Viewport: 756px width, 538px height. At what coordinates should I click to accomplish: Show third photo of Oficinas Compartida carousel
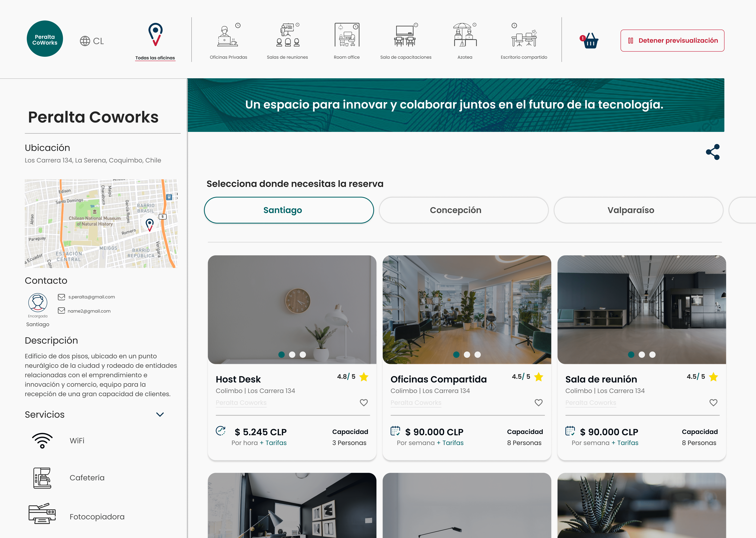tap(477, 355)
